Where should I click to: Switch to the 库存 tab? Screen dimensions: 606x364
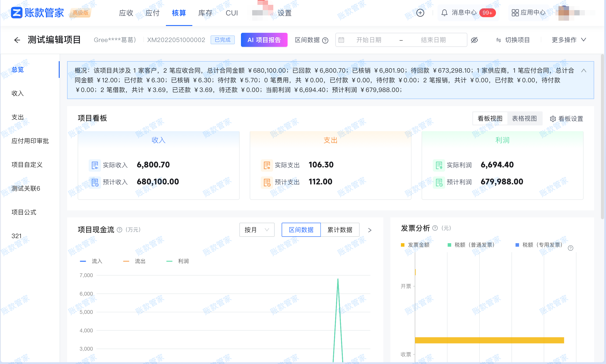point(205,13)
